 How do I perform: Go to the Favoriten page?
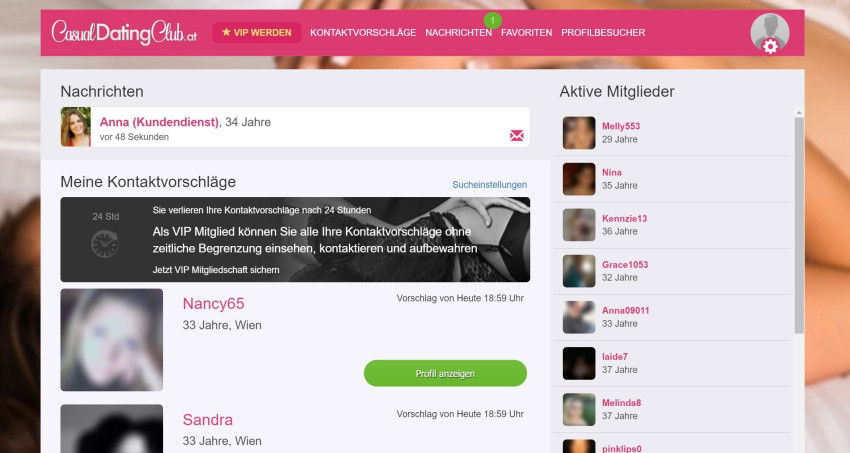coord(526,33)
